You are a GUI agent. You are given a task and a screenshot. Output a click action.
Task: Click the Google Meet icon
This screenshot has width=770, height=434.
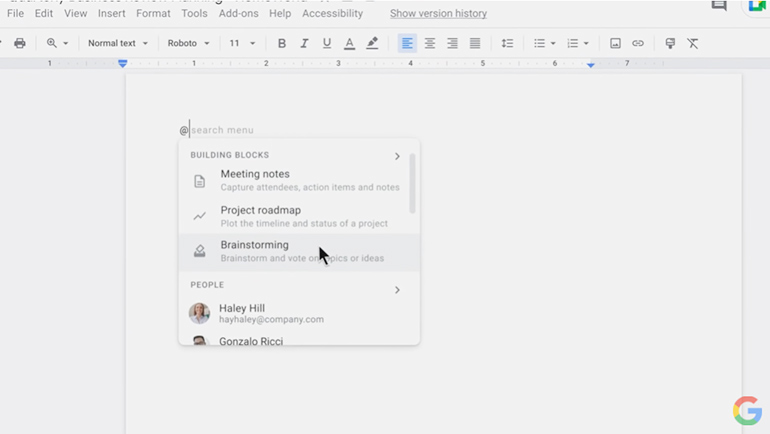757,5
